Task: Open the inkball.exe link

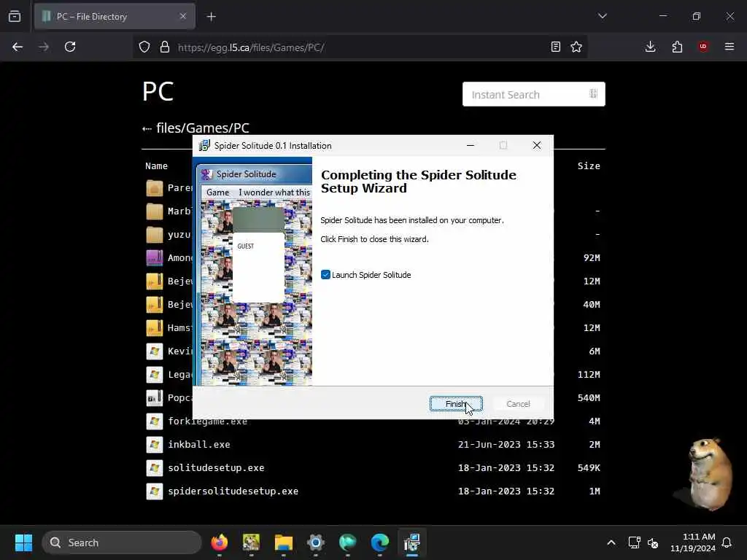Action: coord(198,444)
